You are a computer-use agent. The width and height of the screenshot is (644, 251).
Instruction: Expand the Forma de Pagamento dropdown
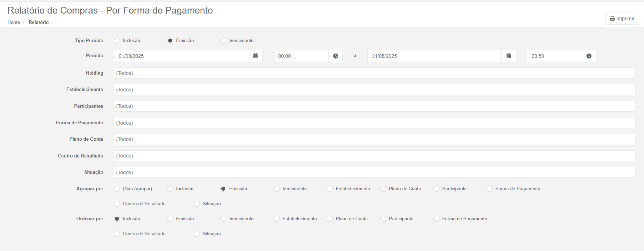point(374,123)
